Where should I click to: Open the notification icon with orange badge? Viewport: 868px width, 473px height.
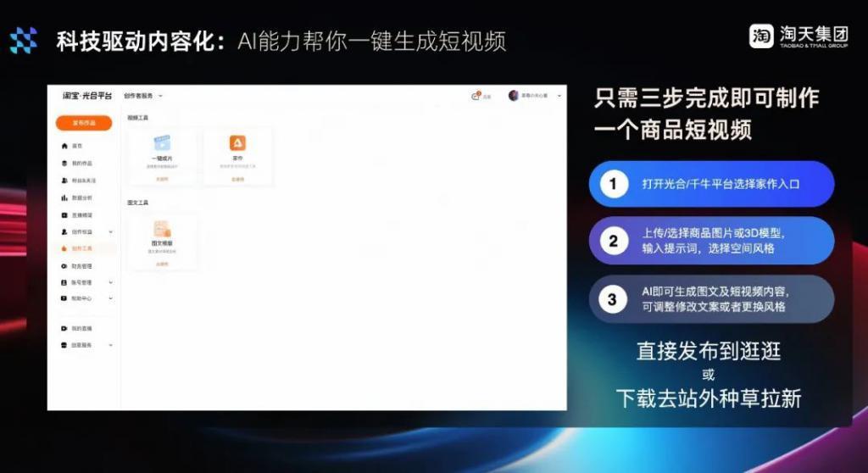[x=476, y=95]
